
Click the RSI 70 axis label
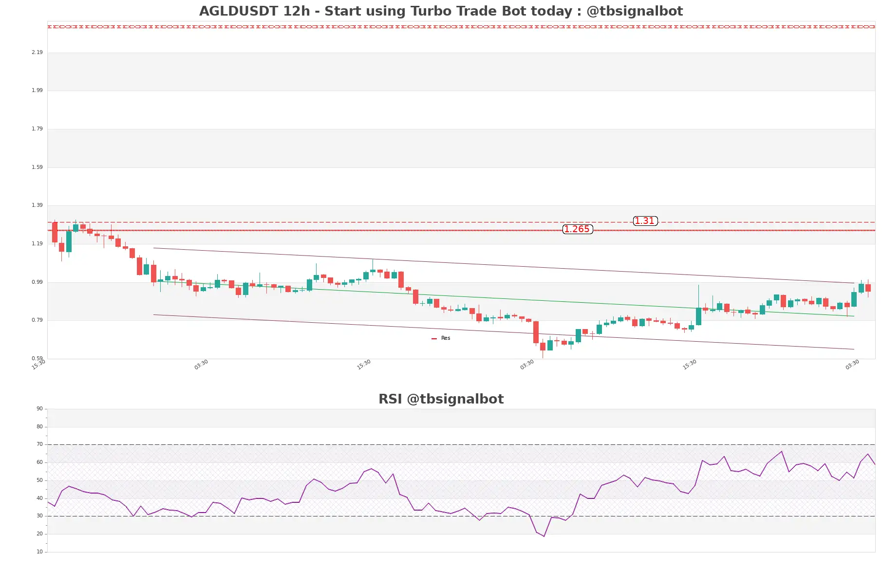tap(39, 444)
